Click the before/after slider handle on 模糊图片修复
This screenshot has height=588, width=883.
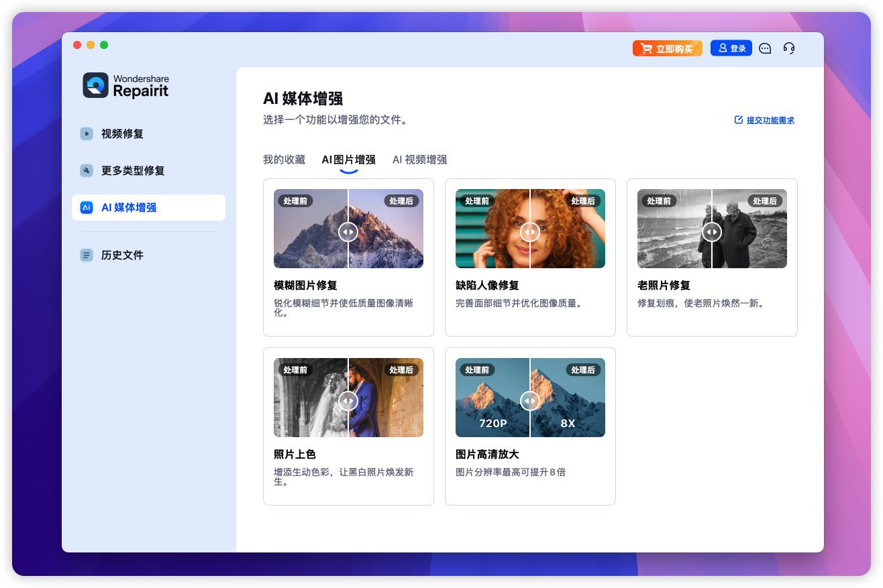click(x=348, y=232)
